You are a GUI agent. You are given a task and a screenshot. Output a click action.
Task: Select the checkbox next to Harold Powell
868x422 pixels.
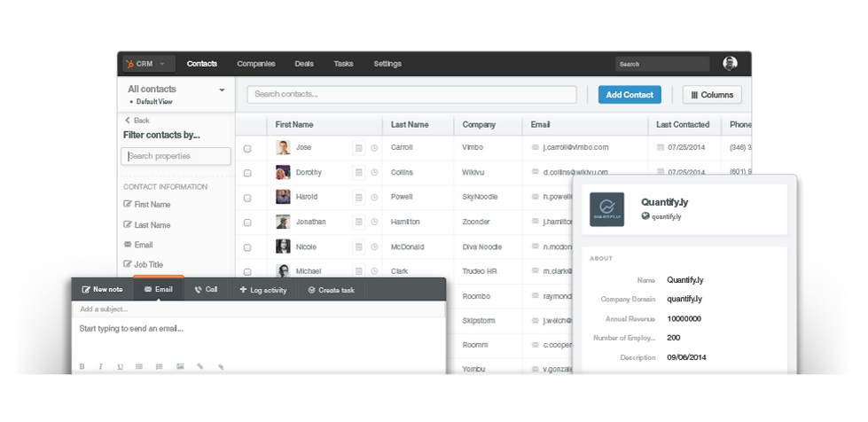(247, 198)
